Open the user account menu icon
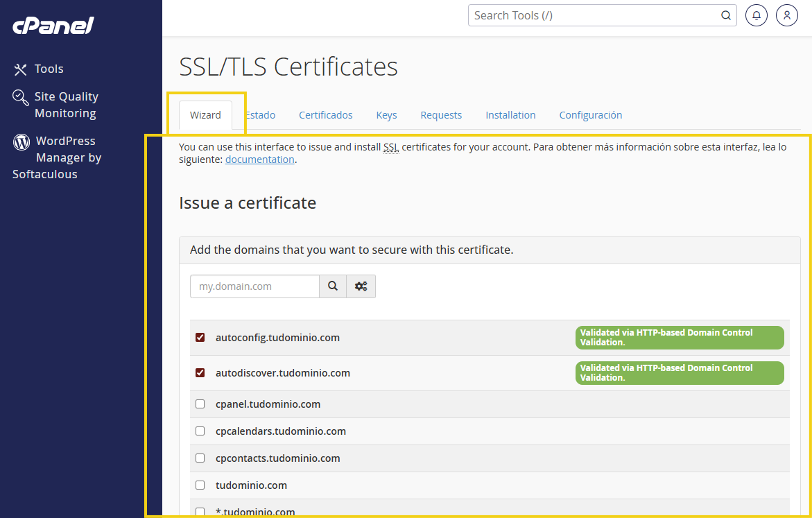This screenshot has width=812, height=518. (x=786, y=15)
